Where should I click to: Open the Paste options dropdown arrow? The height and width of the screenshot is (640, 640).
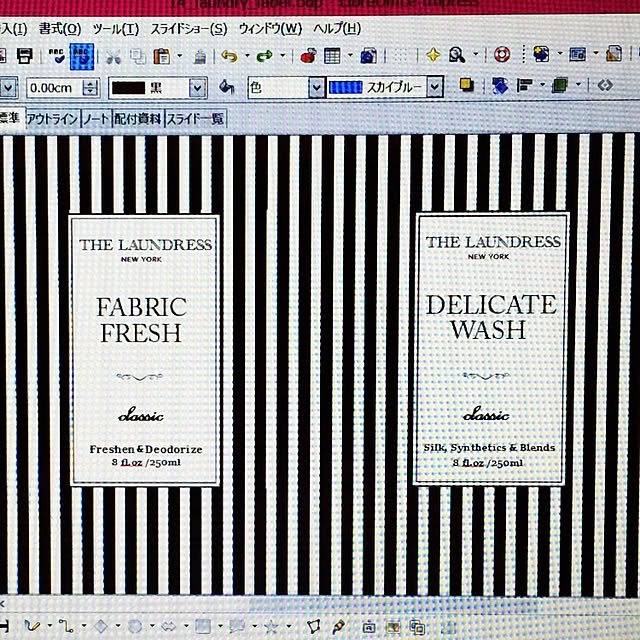[x=179, y=56]
